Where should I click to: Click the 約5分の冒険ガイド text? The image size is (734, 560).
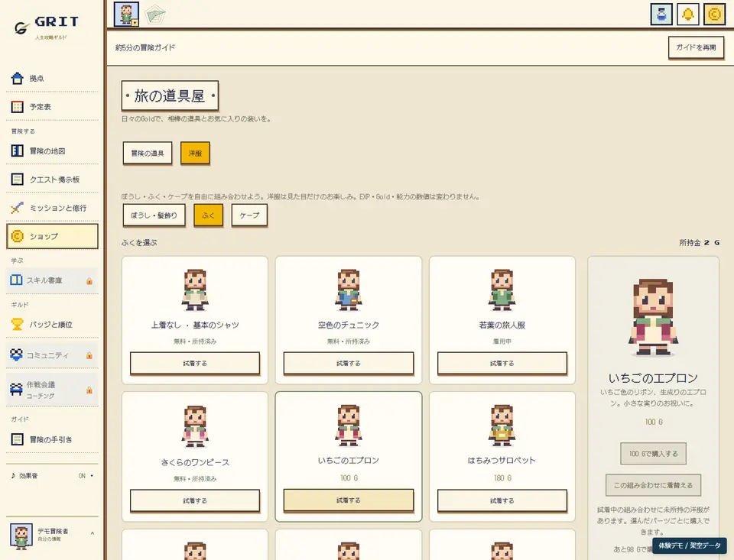point(145,47)
